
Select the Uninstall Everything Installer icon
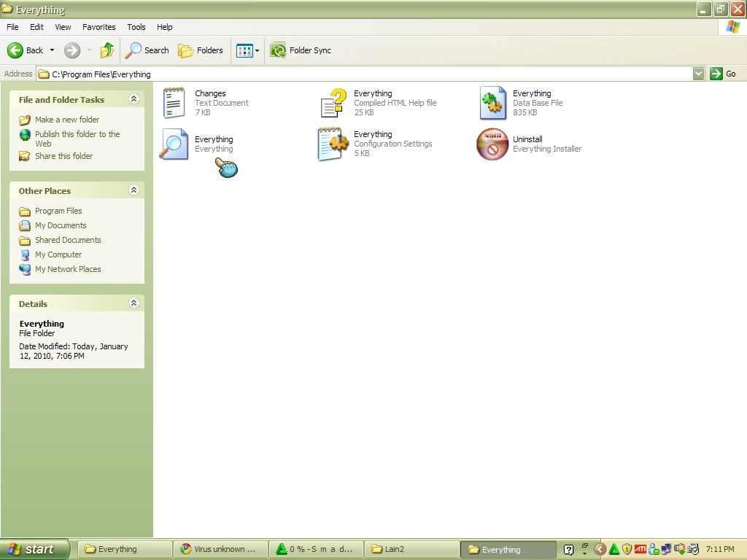[492, 144]
